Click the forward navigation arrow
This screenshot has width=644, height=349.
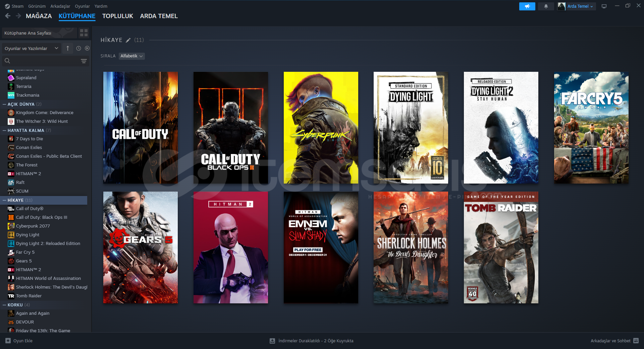tap(18, 16)
